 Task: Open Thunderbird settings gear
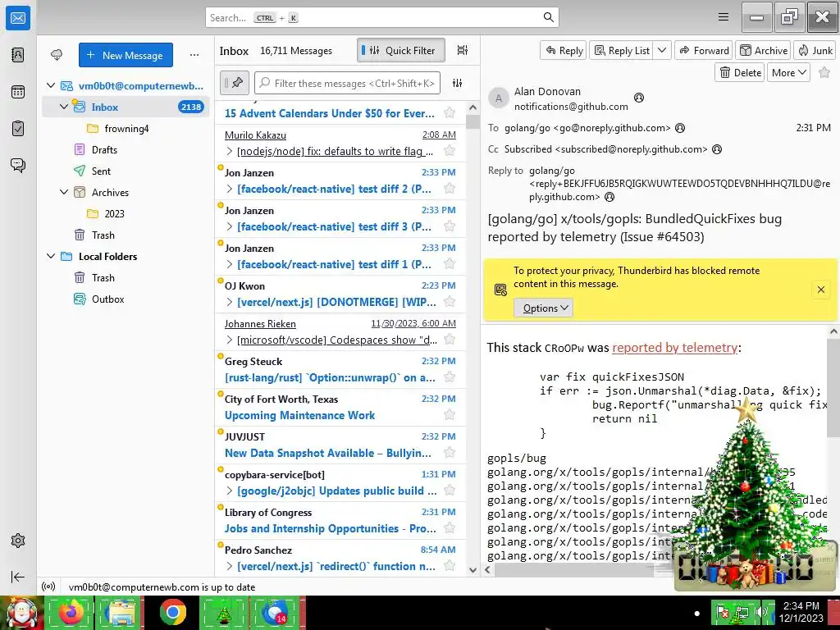pyautogui.click(x=18, y=541)
